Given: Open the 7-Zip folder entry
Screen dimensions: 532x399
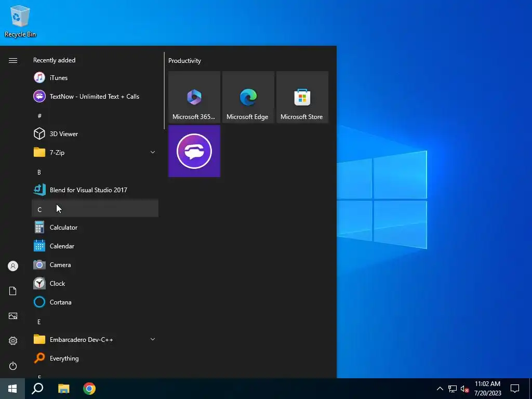Looking at the screenshot, I should (x=95, y=152).
